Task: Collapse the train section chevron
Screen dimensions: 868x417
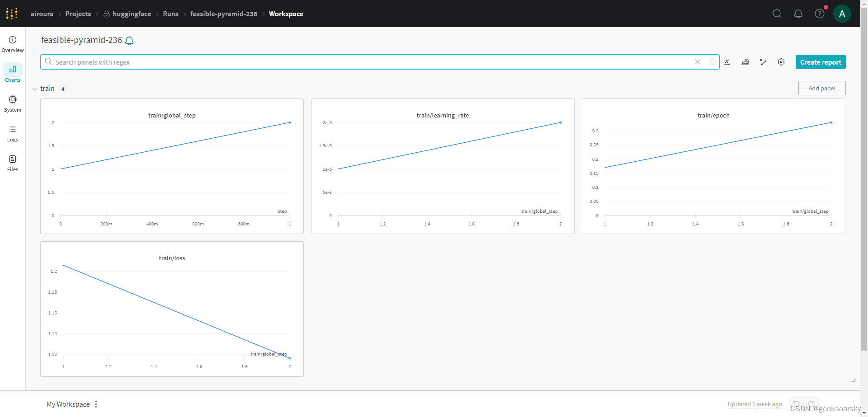Action: click(35, 89)
